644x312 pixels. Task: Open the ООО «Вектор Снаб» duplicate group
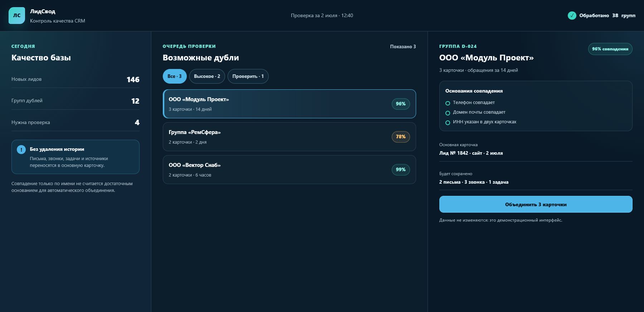[289, 169]
